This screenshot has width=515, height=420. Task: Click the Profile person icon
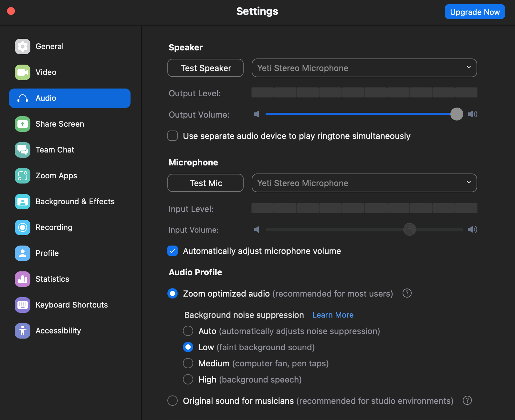(x=23, y=253)
